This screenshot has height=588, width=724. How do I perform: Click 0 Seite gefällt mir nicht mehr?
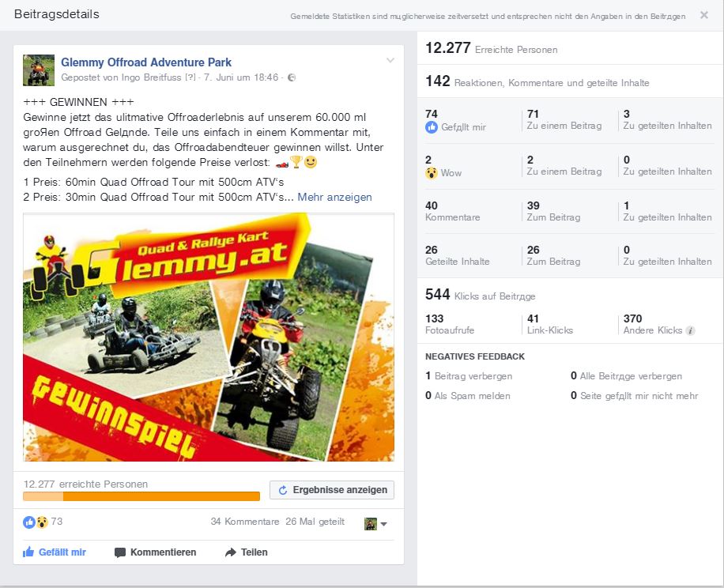[635, 395]
